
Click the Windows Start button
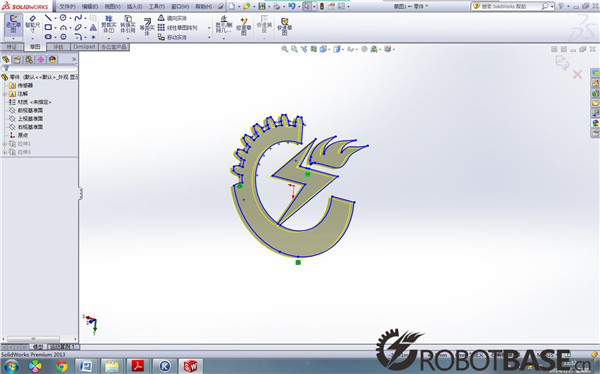(11, 366)
